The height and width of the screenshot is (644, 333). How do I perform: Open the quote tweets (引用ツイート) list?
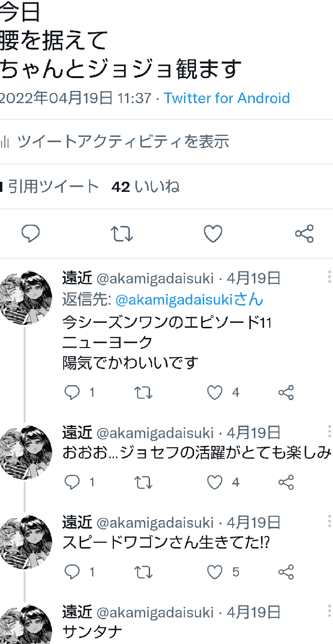[x=52, y=187]
